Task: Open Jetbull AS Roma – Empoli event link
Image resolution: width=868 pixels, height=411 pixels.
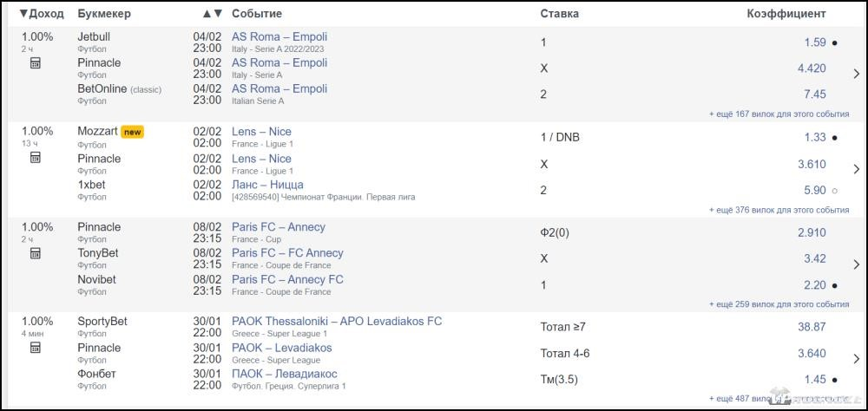Action: coord(279,36)
